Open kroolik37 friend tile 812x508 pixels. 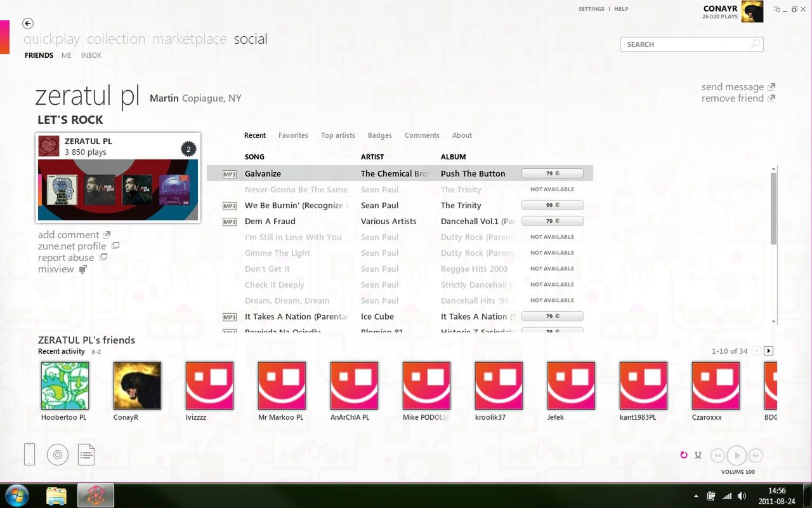[x=499, y=385]
